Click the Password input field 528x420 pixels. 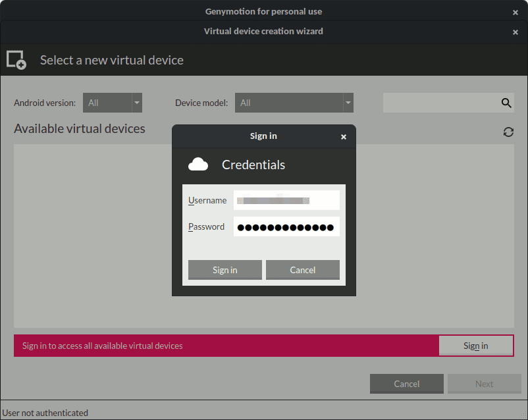click(x=286, y=226)
